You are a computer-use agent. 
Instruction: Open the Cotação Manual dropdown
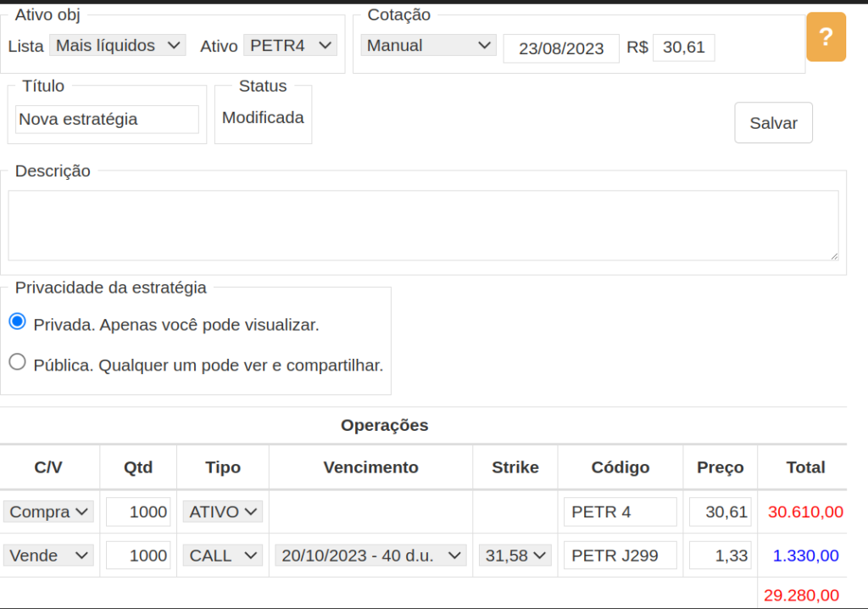click(428, 46)
